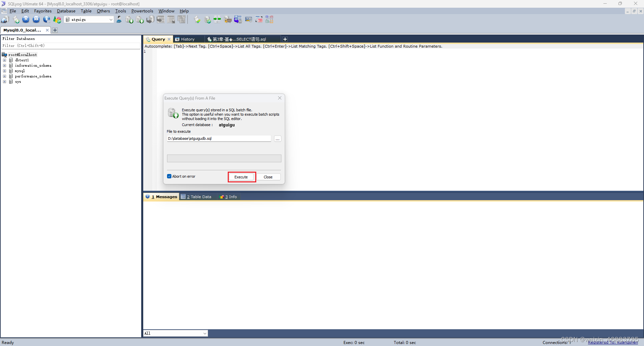Click the Close button in dialog
The image size is (644, 346).
pos(268,177)
